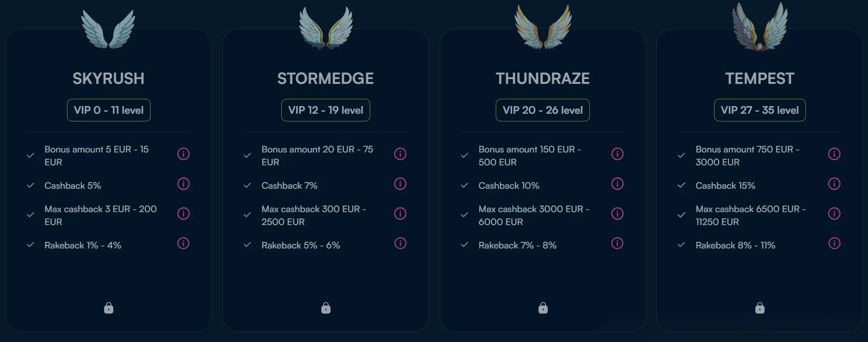Screen dimensions: 868x342
Task: Open info for Stormedge Cashback 7%
Action: pyautogui.click(x=400, y=184)
